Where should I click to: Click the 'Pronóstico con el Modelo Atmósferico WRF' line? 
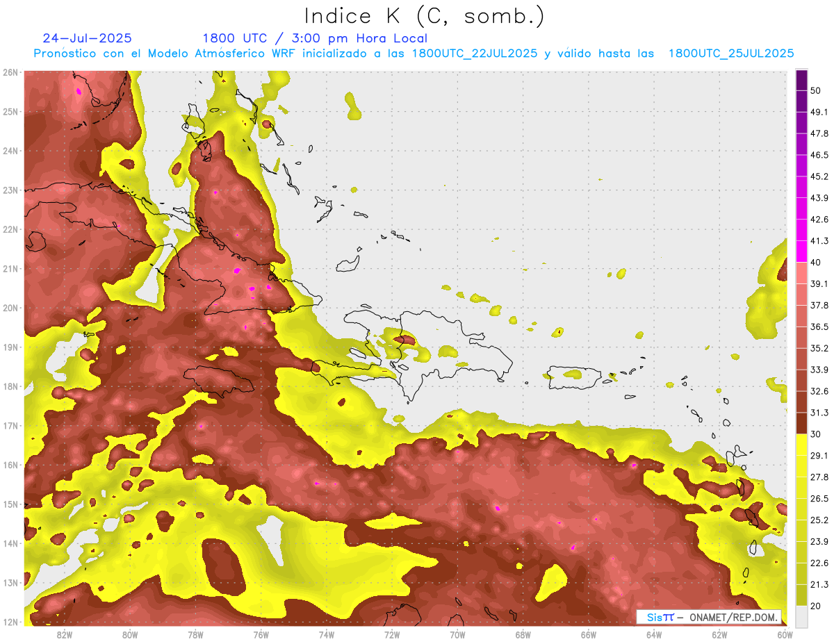point(414,53)
